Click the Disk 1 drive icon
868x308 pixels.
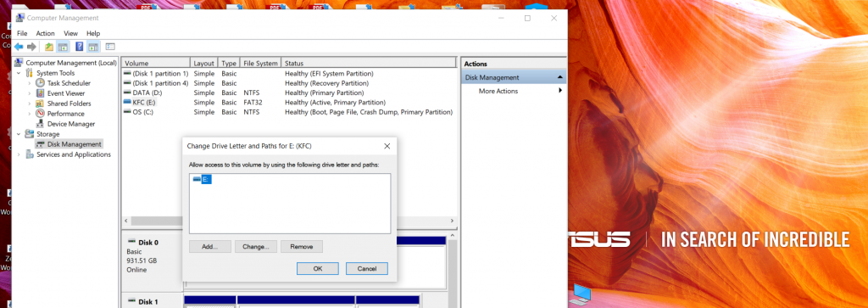click(131, 301)
